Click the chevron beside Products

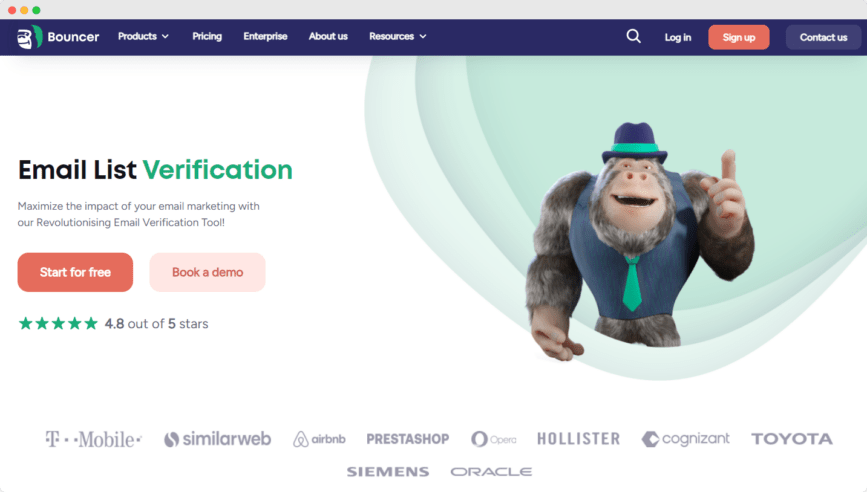[165, 36]
